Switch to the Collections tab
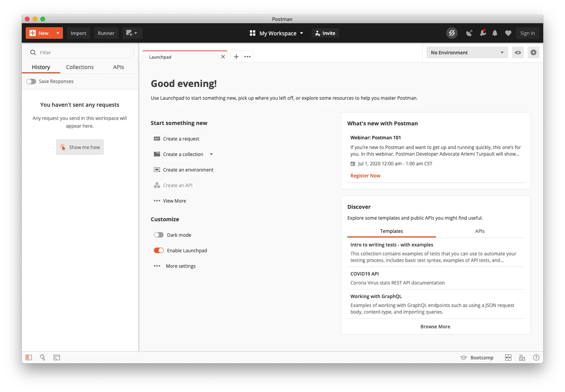Screen dimensions: 565x392 [x=80, y=67]
